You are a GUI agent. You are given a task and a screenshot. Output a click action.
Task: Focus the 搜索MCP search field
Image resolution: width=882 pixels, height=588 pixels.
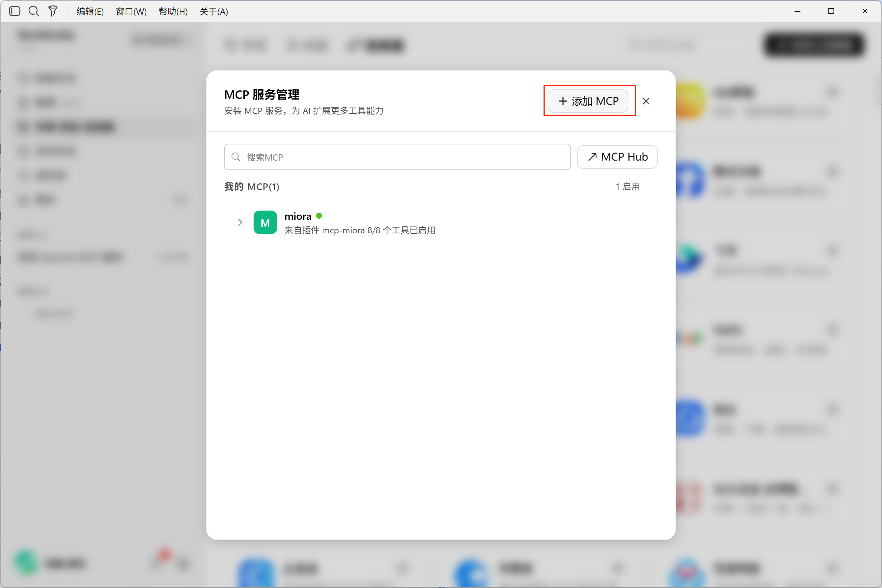(x=398, y=157)
